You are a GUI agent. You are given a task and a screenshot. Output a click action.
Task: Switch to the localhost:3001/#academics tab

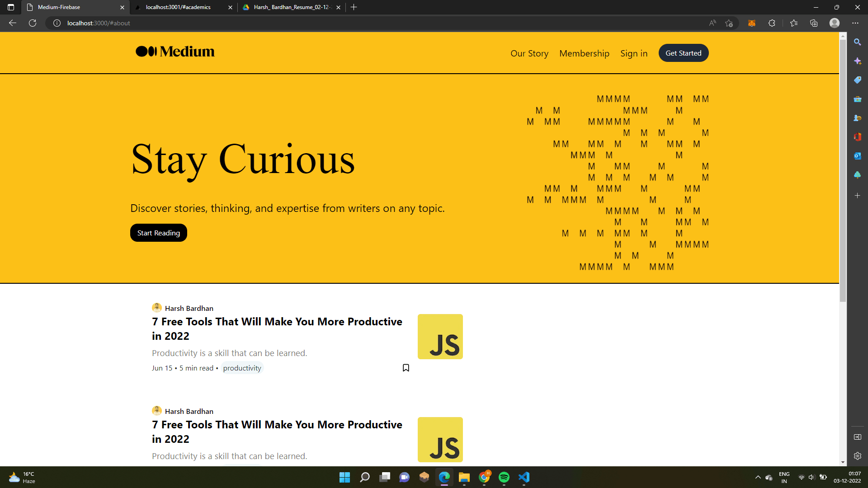tap(178, 7)
